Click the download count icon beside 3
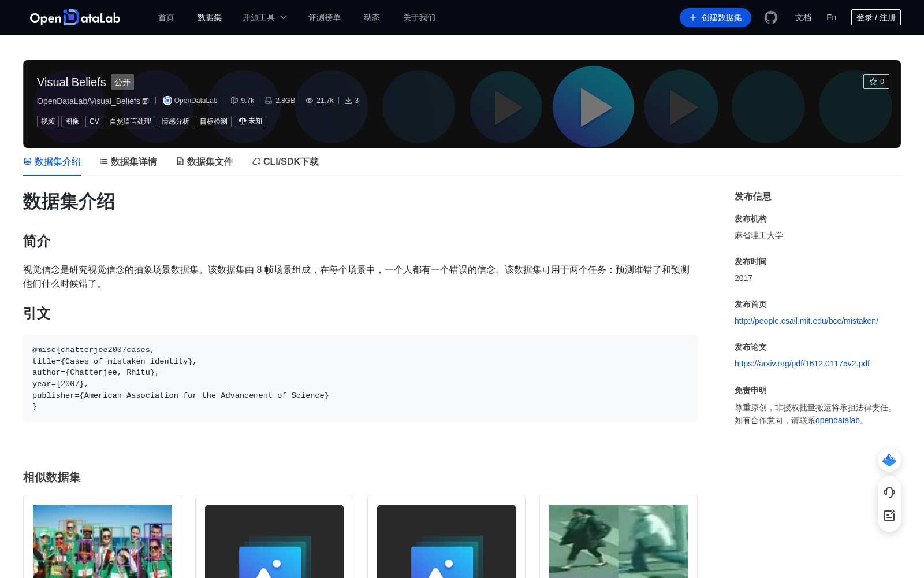Screen dimensions: 924x578 tap(348, 101)
